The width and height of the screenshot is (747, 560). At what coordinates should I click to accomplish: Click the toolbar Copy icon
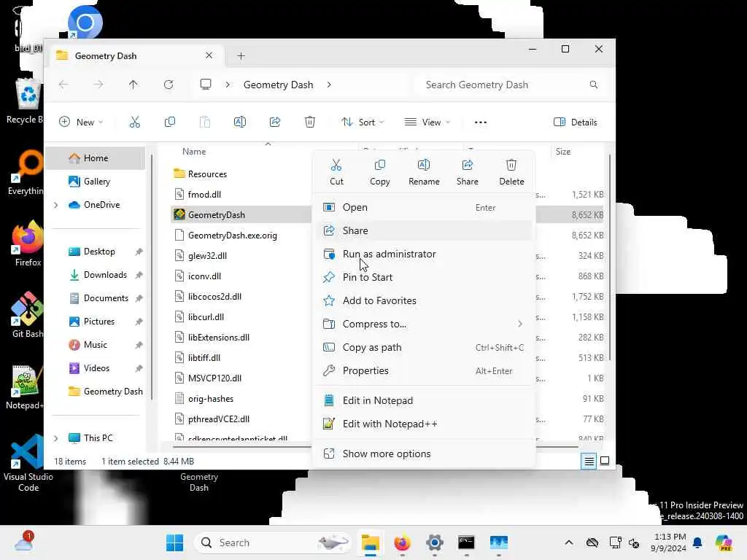(169, 122)
